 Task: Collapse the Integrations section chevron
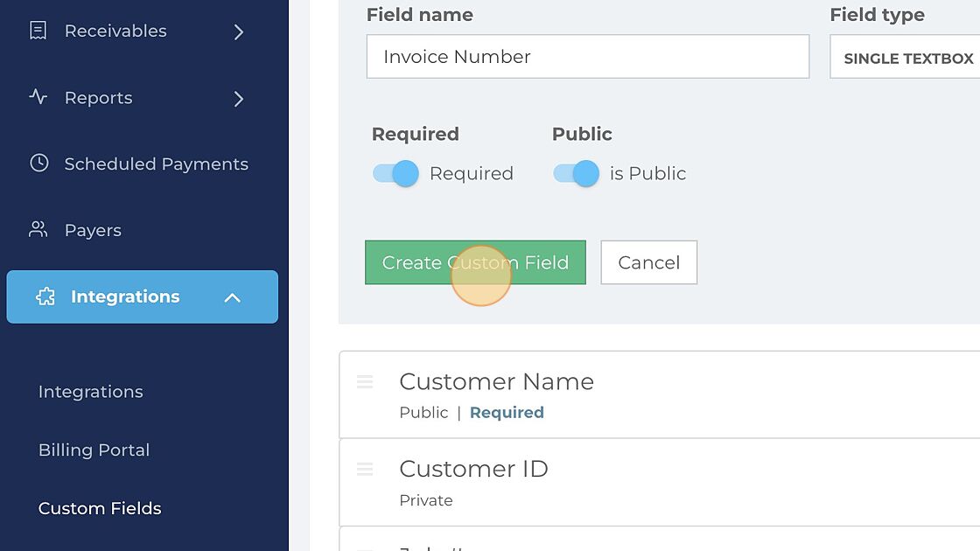pyautogui.click(x=233, y=298)
